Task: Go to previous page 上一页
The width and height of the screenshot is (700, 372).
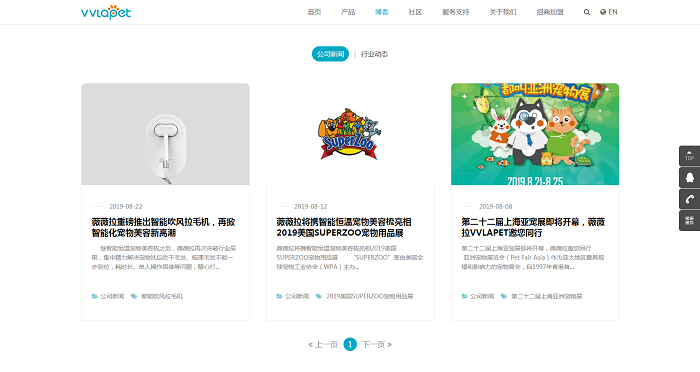Action: tap(323, 344)
